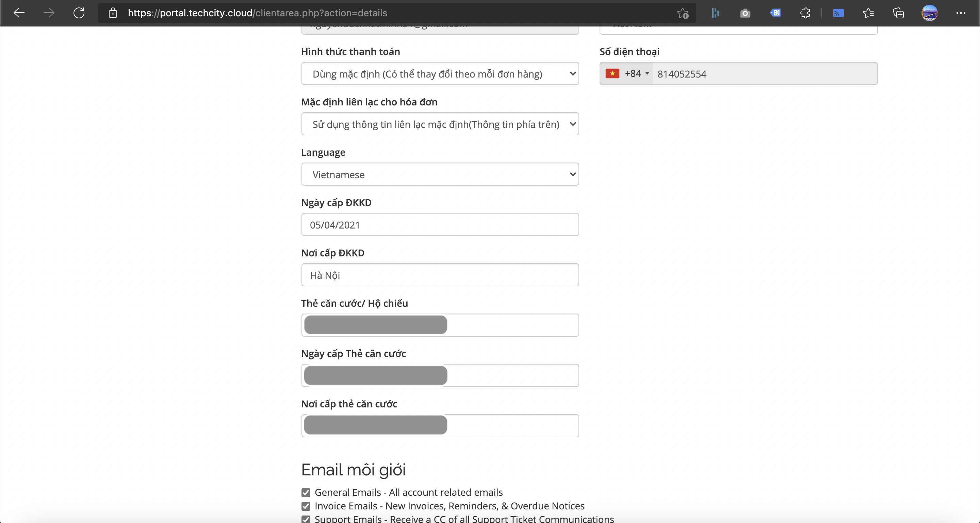Open the Favorites list icon
This screenshot has height=523, width=980.
coord(868,13)
